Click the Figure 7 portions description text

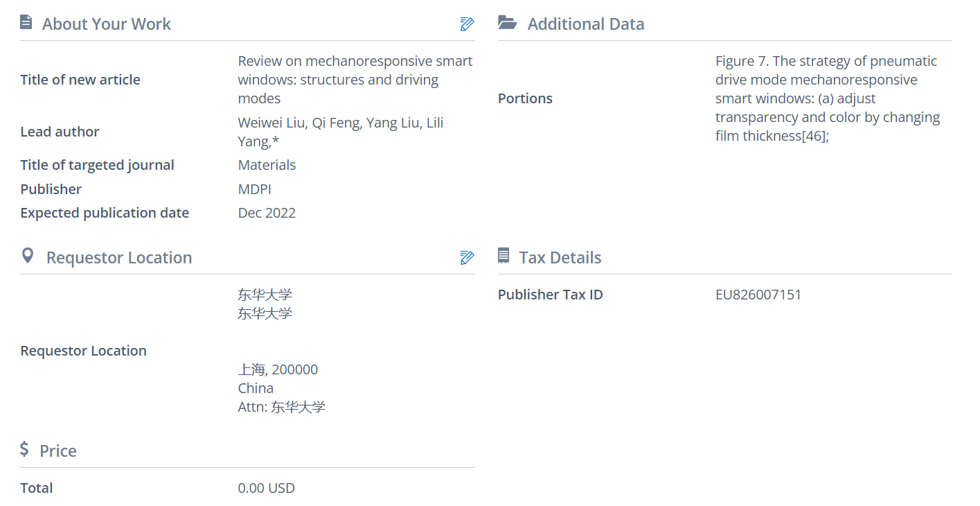point(827,98)
